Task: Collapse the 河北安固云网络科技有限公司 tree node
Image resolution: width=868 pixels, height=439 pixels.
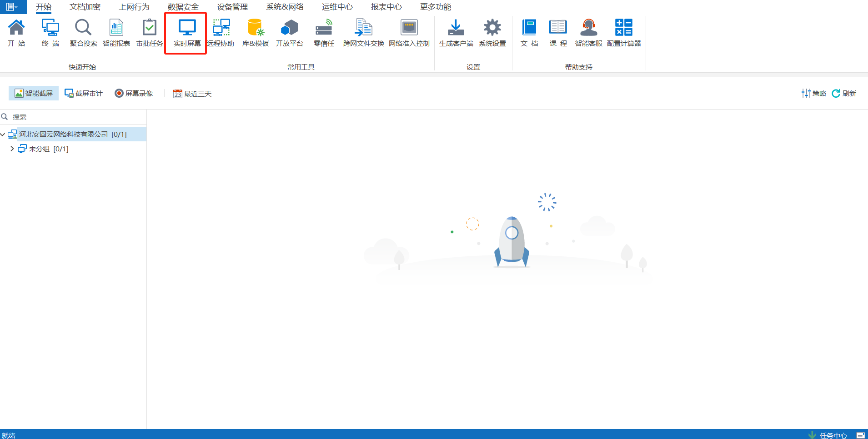Action: coord(3,135)
